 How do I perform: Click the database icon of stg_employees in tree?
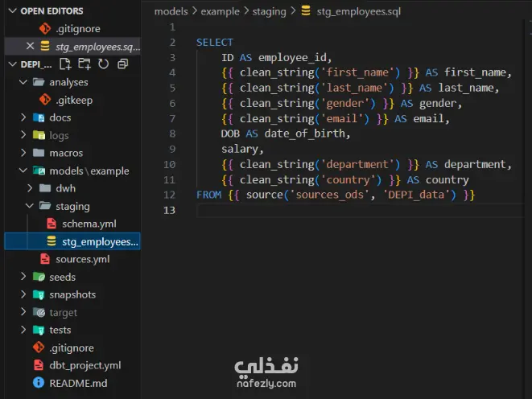[52, 241]
